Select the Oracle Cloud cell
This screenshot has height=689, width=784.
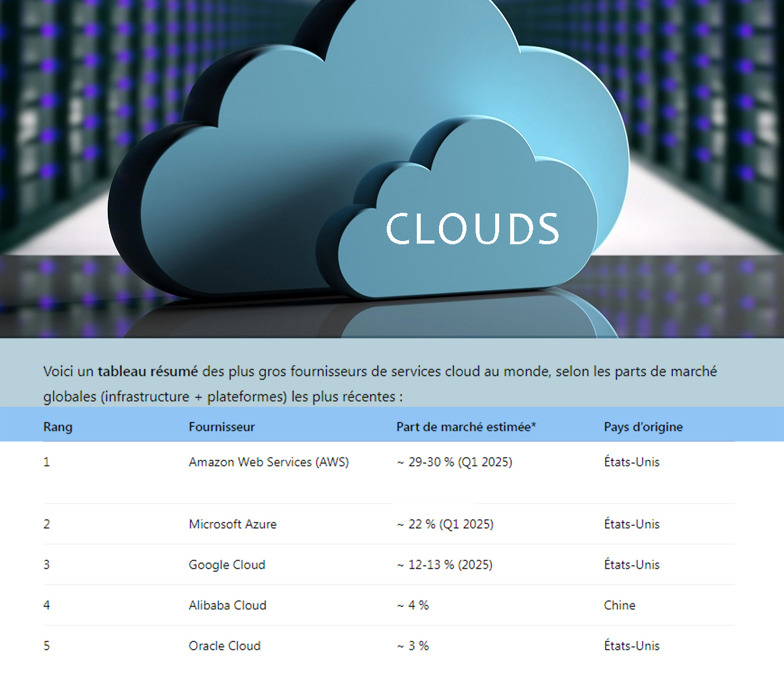coord(224,646)
